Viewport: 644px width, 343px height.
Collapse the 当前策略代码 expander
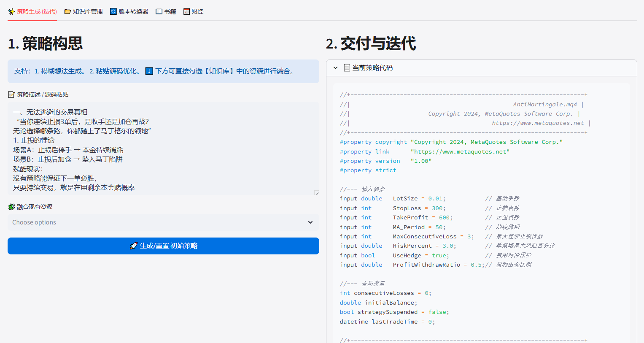(482, 68)
